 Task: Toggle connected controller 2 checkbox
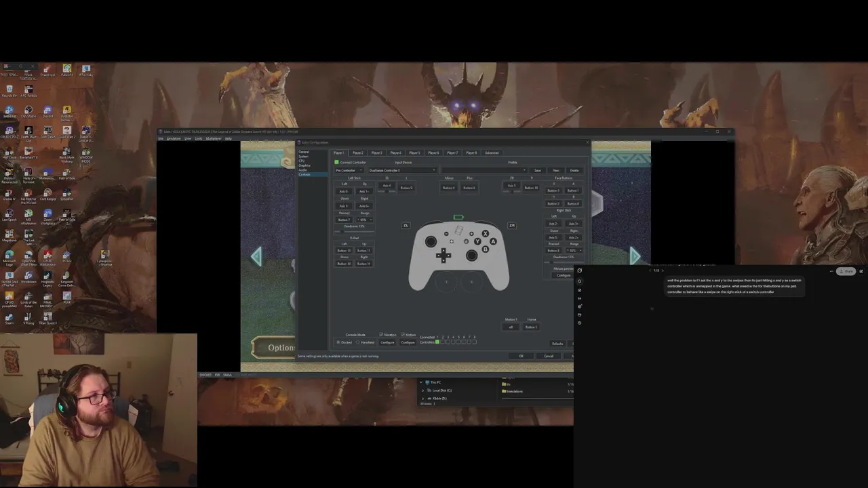pos(443,342)
